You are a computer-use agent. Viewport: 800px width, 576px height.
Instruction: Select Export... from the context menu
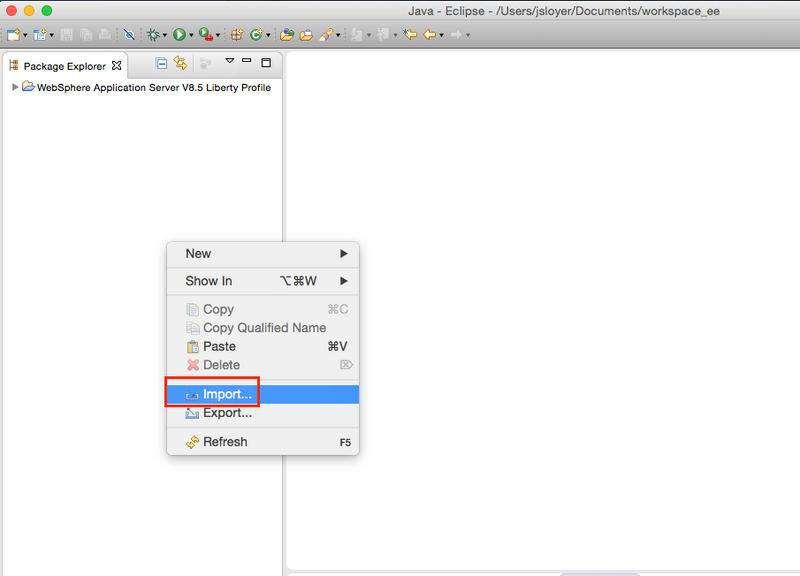click(263, 413)
